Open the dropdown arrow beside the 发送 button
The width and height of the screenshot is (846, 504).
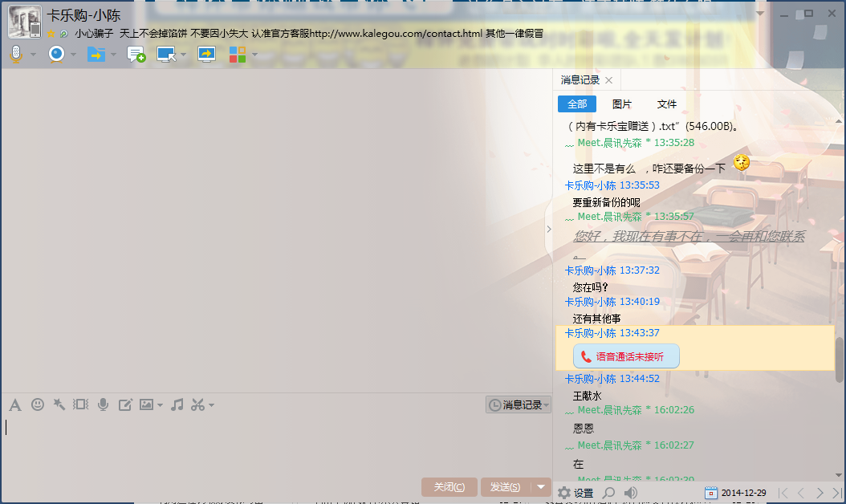(542, 487)
